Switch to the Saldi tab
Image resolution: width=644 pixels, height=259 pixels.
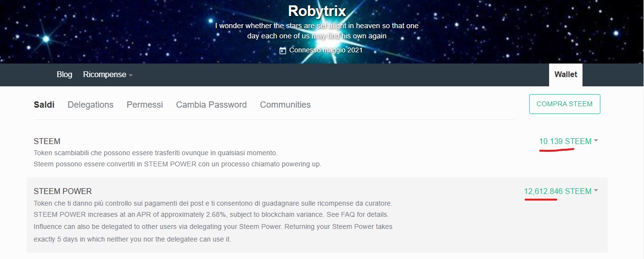(44, 105)
